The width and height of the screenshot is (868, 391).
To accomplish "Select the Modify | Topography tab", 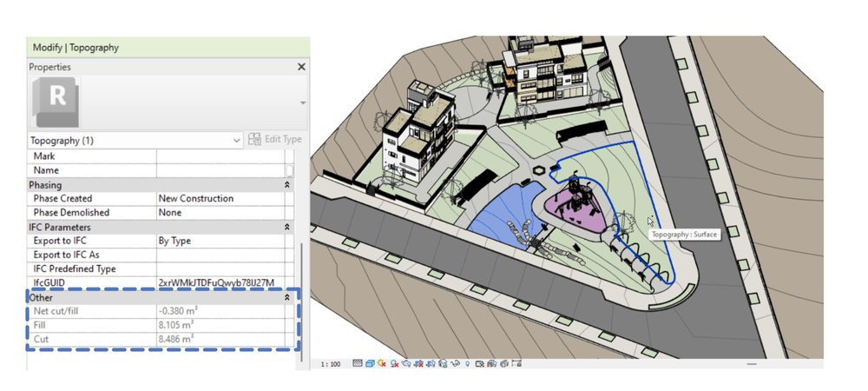I will [76, 48].
